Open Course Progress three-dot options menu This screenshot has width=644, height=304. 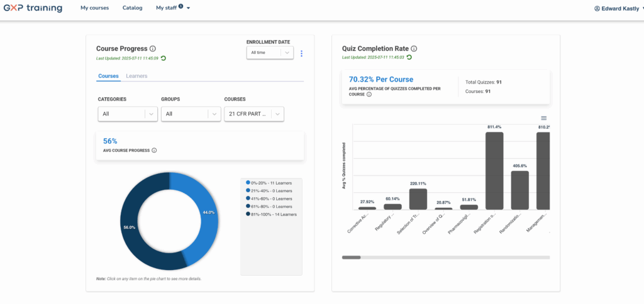tap(301, 53)
